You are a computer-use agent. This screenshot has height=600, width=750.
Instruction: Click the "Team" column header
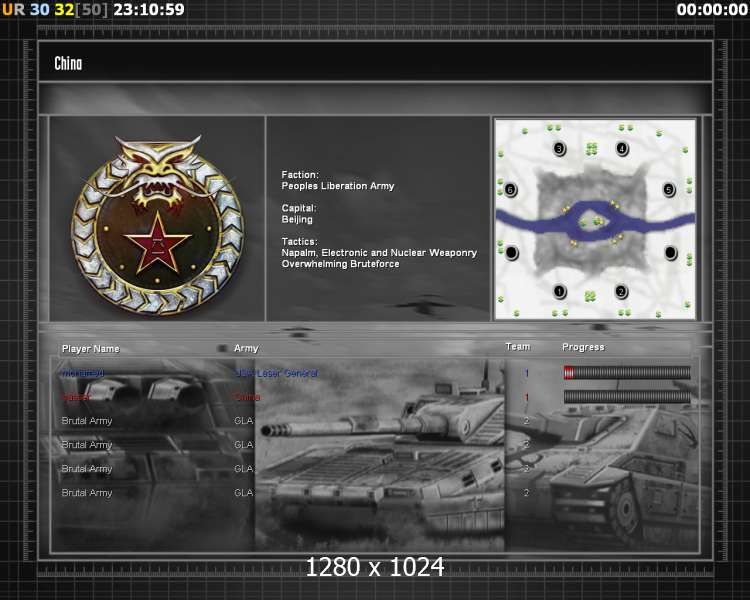pos(518,346)
